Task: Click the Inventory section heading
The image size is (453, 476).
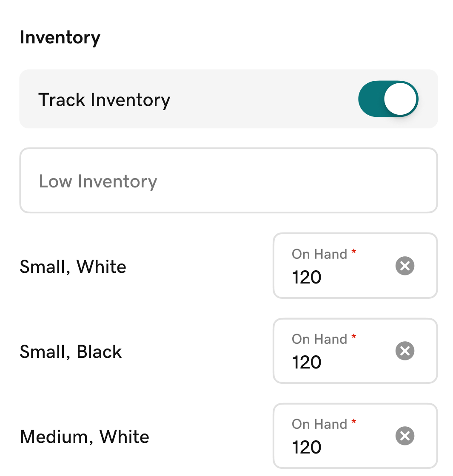Action: [x=60, y=37]
